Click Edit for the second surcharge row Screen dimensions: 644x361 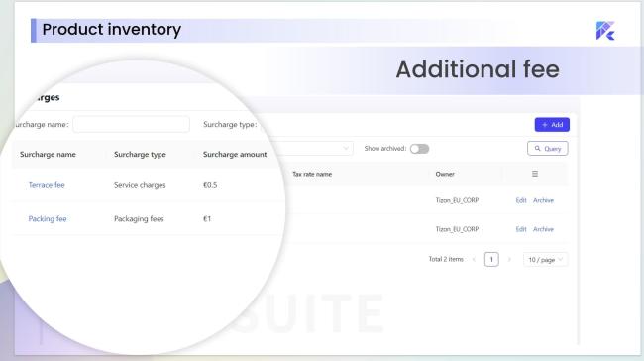(x=521, y=229)
